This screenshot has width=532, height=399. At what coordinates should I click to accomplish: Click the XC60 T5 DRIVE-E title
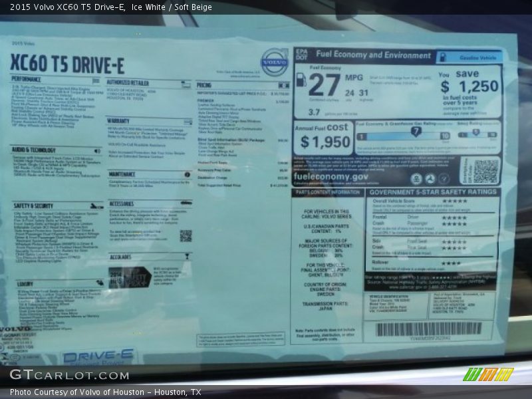[67, 64]
